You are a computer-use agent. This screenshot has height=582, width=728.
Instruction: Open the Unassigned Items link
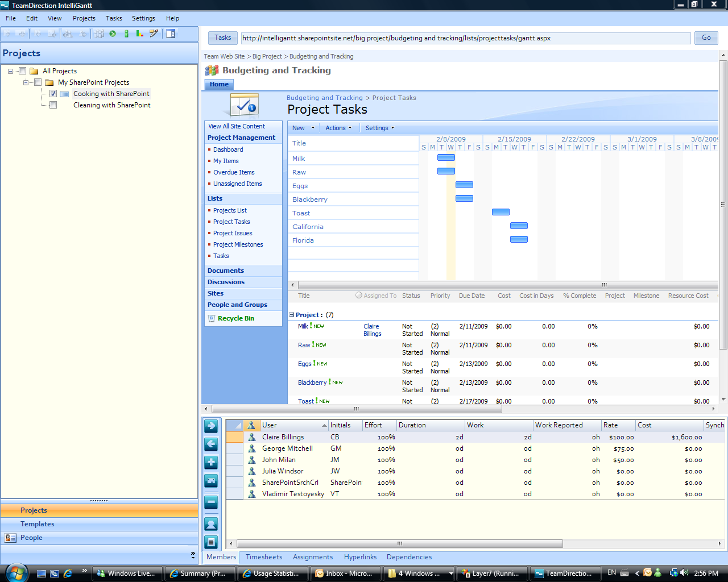[x=238, y=184]
